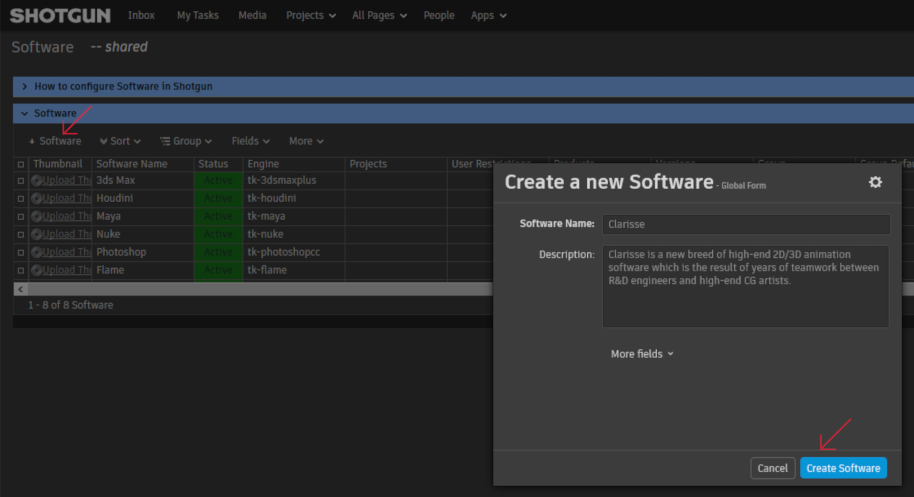This screenshot has height=497, width=914.
Task: Check the Nuke row checkbox
Action: coord(21,234)
